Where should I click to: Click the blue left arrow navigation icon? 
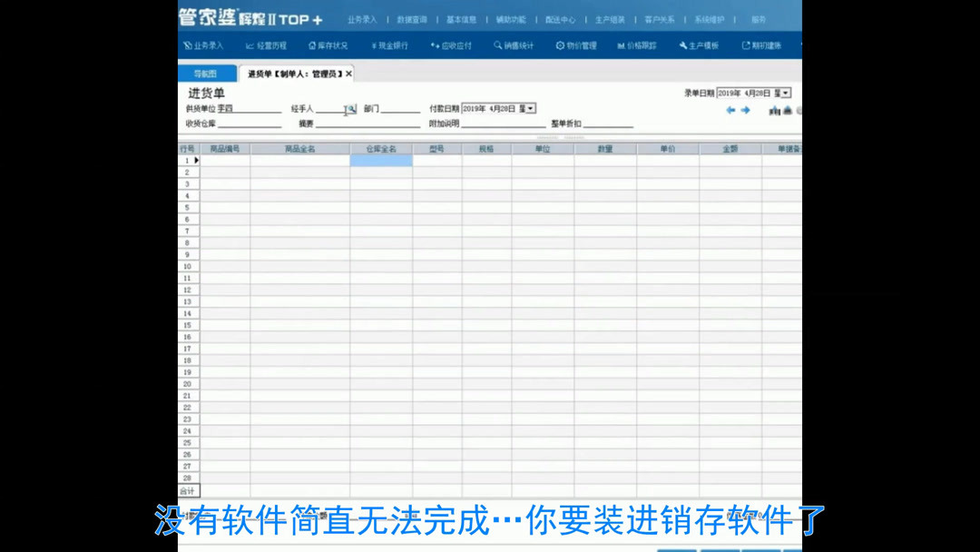tap(732, 110)
